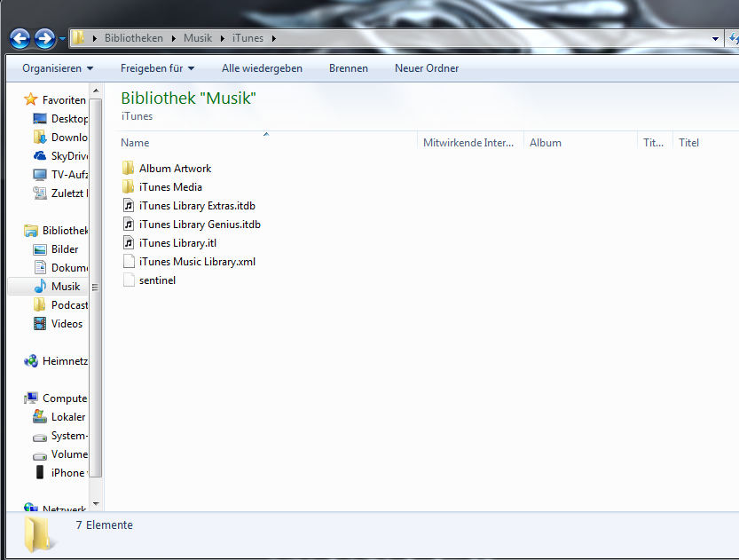Open the Organisieren menu

[x=58, y=68]
